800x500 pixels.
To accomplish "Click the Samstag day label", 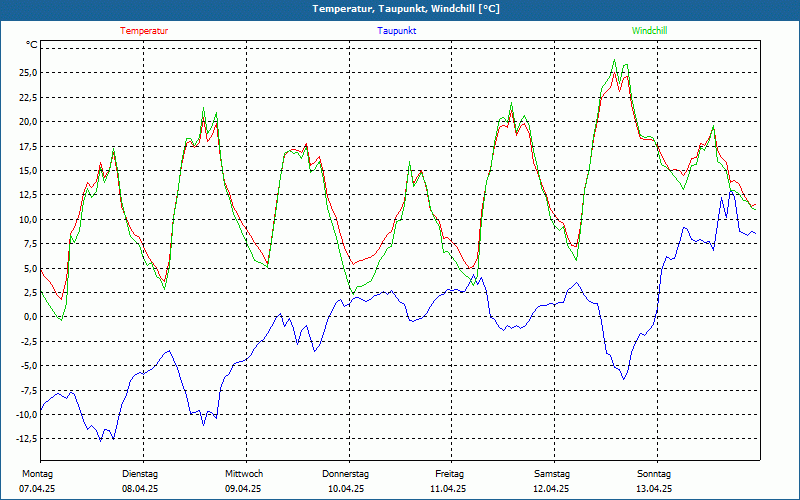I will click(552, 474).
